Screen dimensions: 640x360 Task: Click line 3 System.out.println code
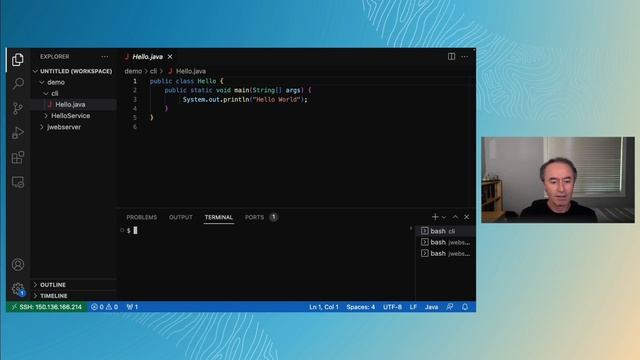(244, 100)
